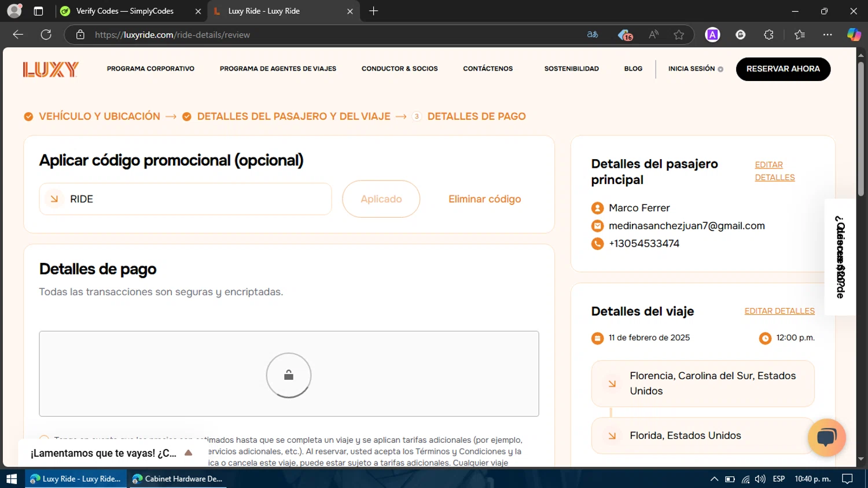868x488 pixels.
Task: Navigate to Sostenibilidad
Action: pos(571,69)
